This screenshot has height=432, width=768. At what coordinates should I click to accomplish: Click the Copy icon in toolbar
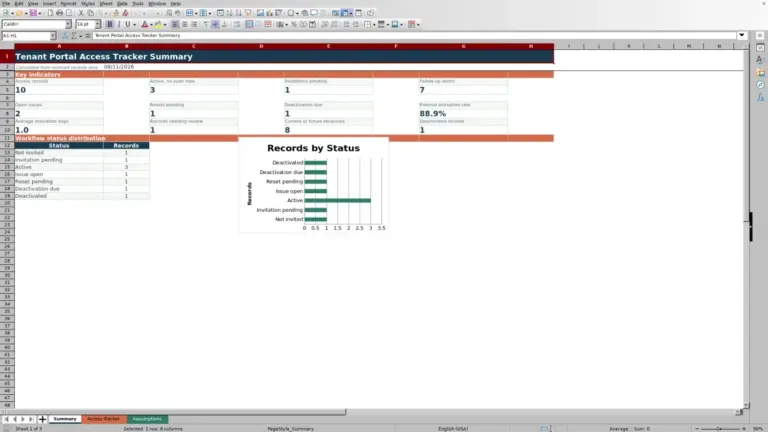click(x=90, y=13)
